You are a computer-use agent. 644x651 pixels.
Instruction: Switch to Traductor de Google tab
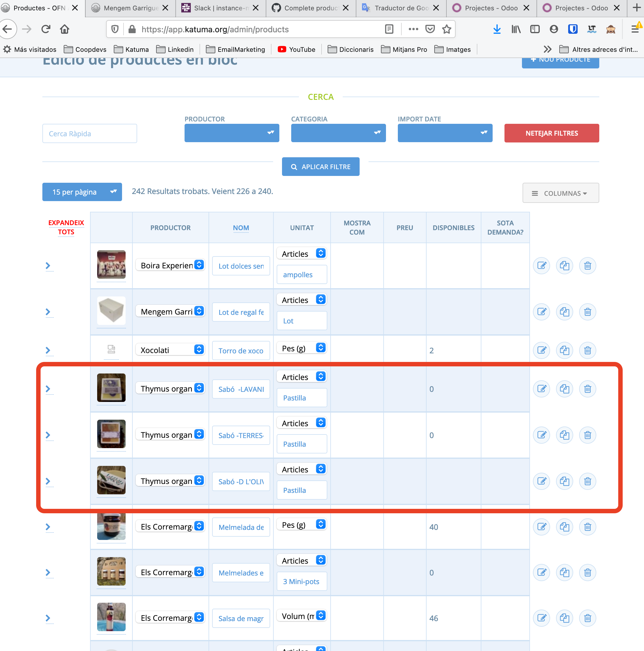coord(401,8)
